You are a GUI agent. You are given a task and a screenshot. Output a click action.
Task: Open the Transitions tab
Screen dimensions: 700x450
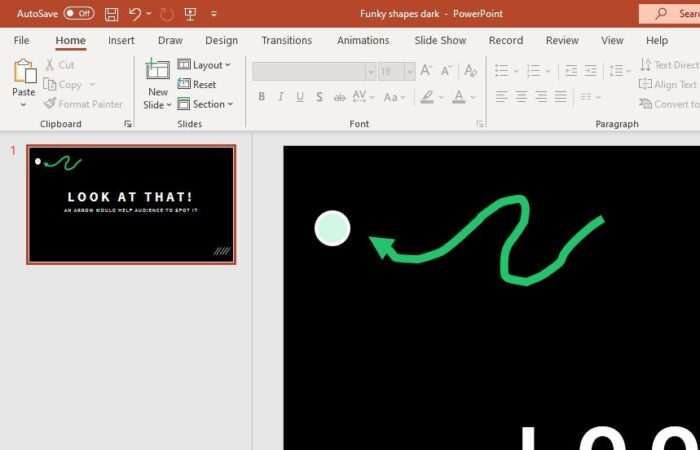(287, 41)
